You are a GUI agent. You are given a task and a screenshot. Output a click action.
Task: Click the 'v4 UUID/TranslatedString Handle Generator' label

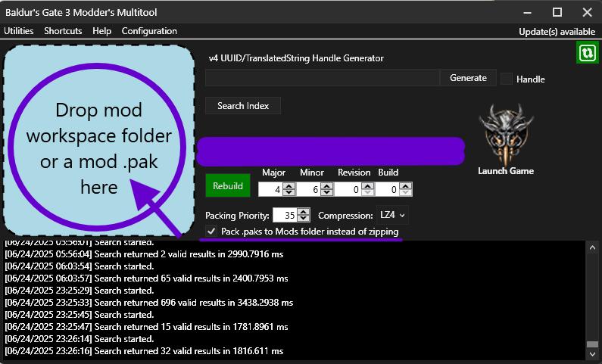click(296, 58)
